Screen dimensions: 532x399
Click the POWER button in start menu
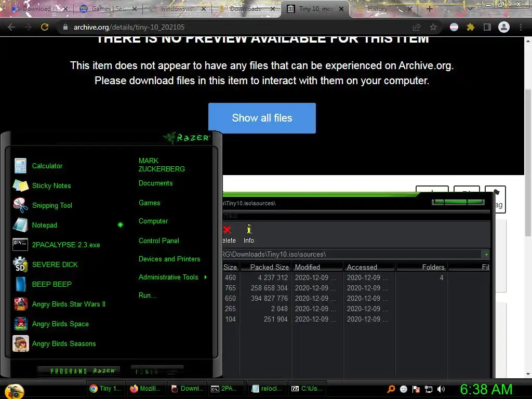click(157, 371)
